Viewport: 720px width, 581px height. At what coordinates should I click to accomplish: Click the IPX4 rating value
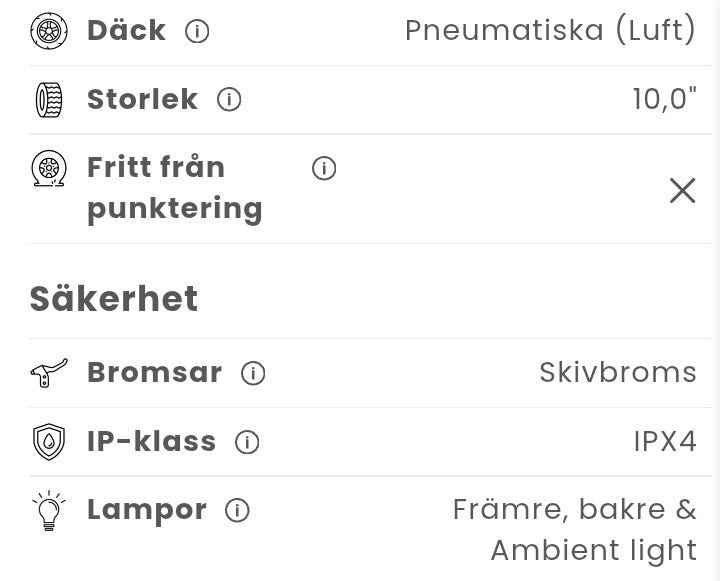click(x=665, y=442)
